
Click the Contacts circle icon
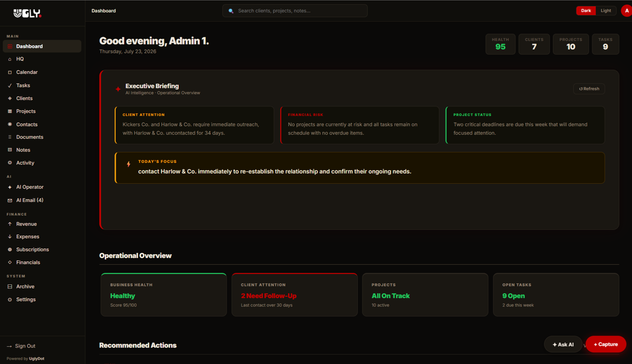10,124
